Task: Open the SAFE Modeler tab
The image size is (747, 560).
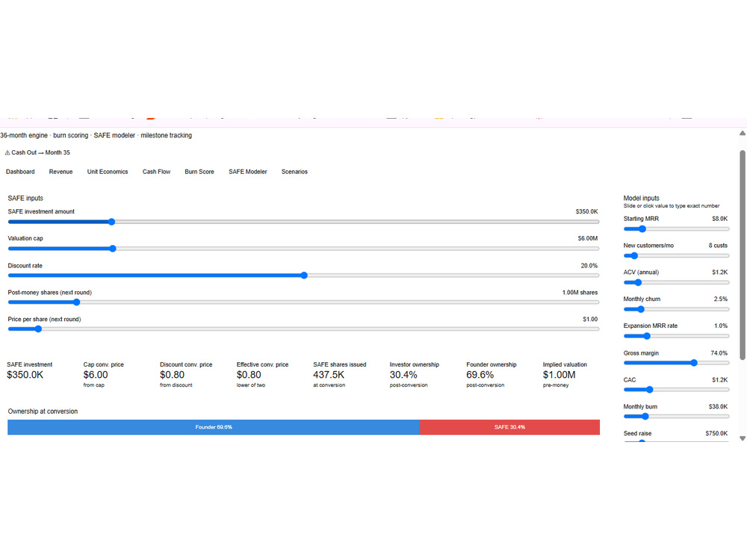Action: [x=248, y=172]
